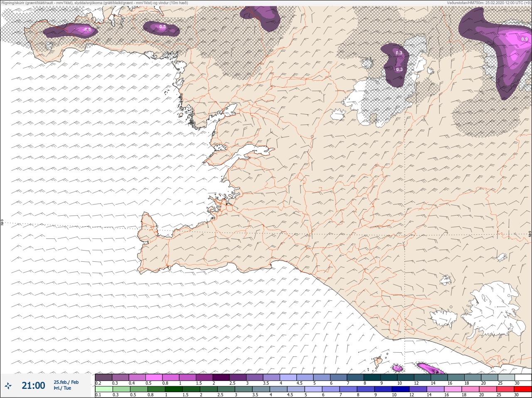Image resolution: width=532 pixels, height=398 pixels.
Task: Click the '25.feb./ Feb' date text
Action: (66, 382)
